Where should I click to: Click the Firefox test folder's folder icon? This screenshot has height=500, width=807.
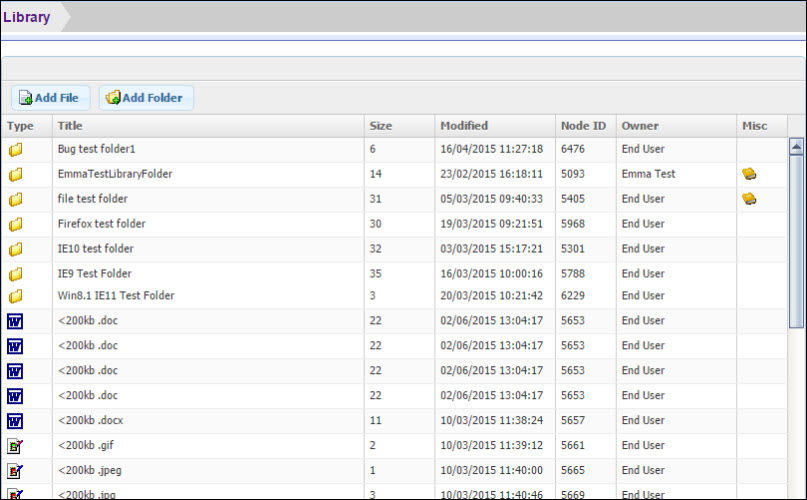coord(15,224)
